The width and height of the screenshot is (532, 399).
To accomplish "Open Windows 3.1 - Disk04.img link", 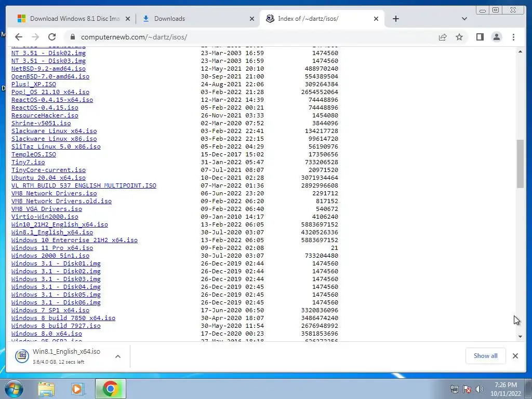I will (x=56, y=287).
